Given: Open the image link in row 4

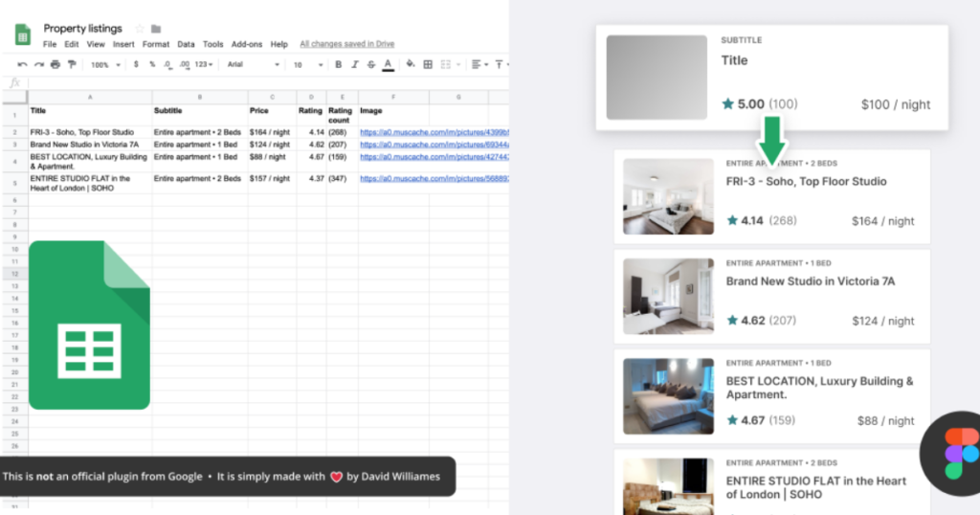Looking at the screenshot, I should 434,157.
